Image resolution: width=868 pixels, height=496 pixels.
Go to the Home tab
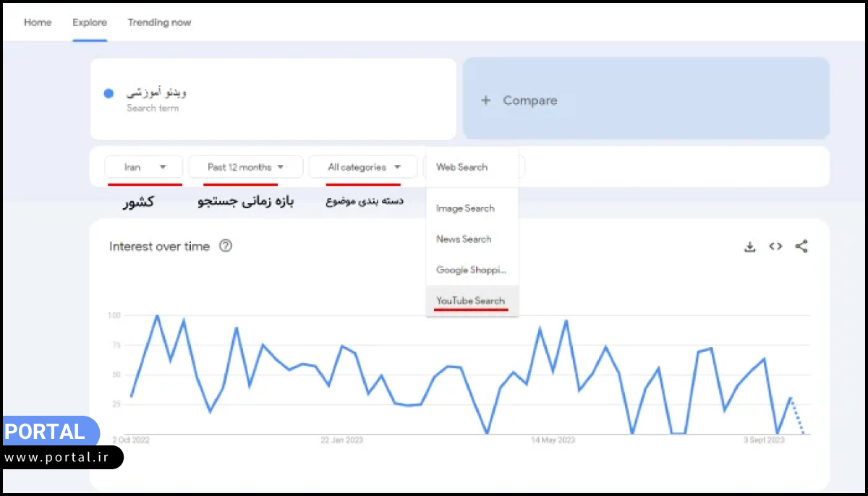[38, 22]
